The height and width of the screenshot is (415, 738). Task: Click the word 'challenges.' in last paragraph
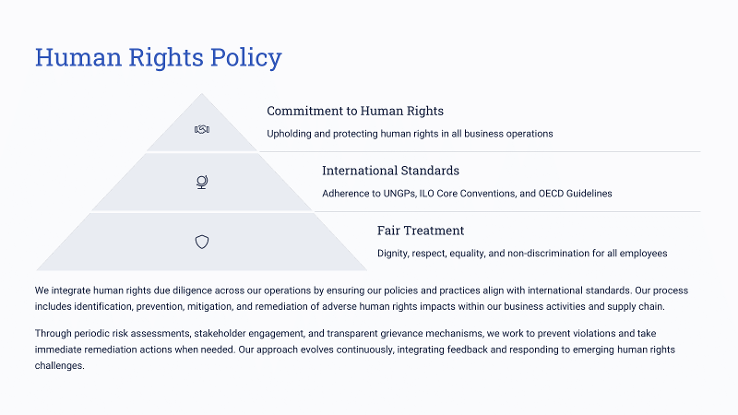click(59, 366)
